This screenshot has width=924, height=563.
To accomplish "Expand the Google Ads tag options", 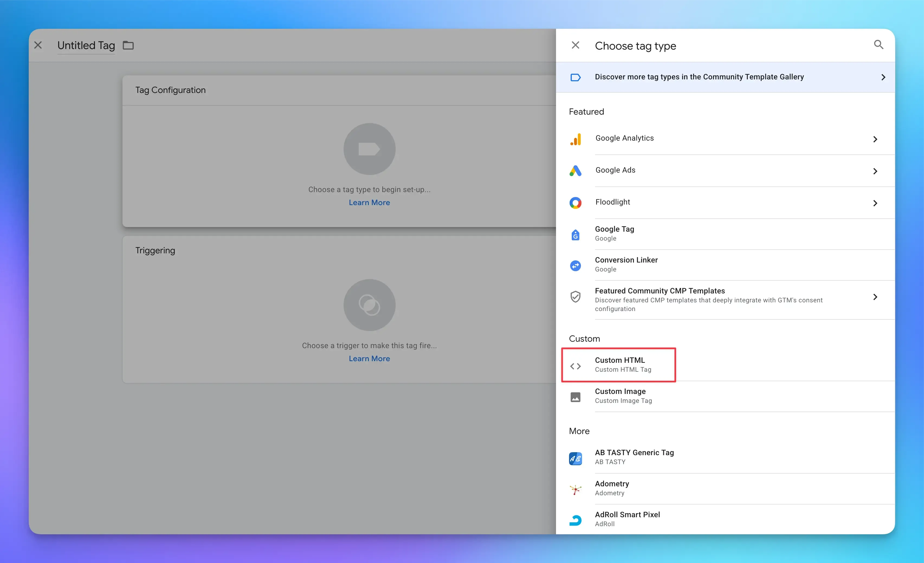I will pos(875,171).
